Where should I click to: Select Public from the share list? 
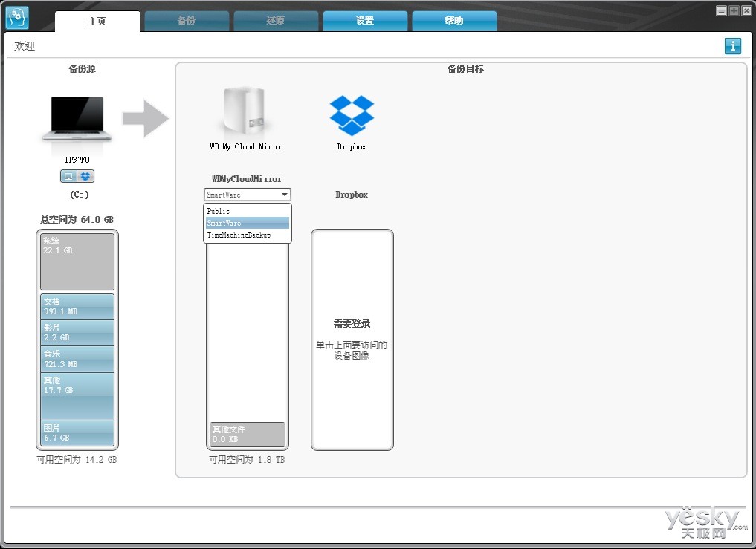click(x=248, y=211)
